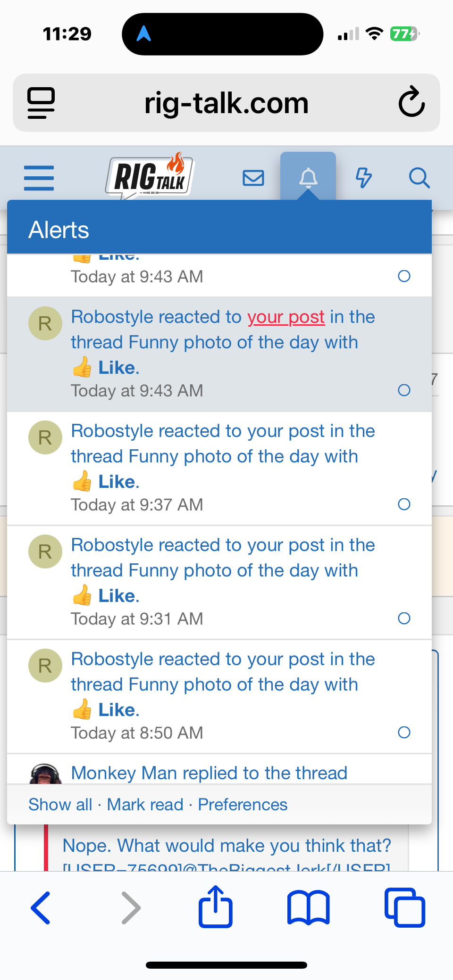
Task: Toggle read status for 9:37 AM alert
Action: click(x=404, y=504)
